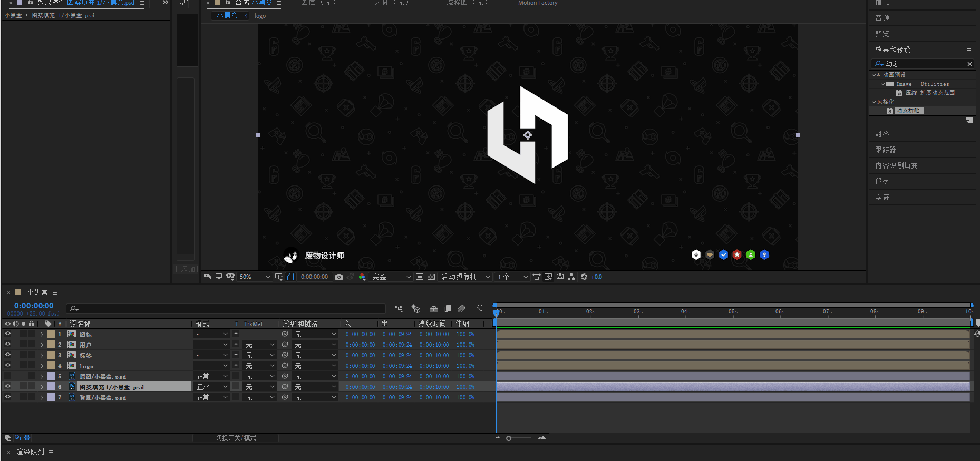Select the 动态拼贴 effect preset
The height and width of the screenshot is (461, 980).
(908, 111)
